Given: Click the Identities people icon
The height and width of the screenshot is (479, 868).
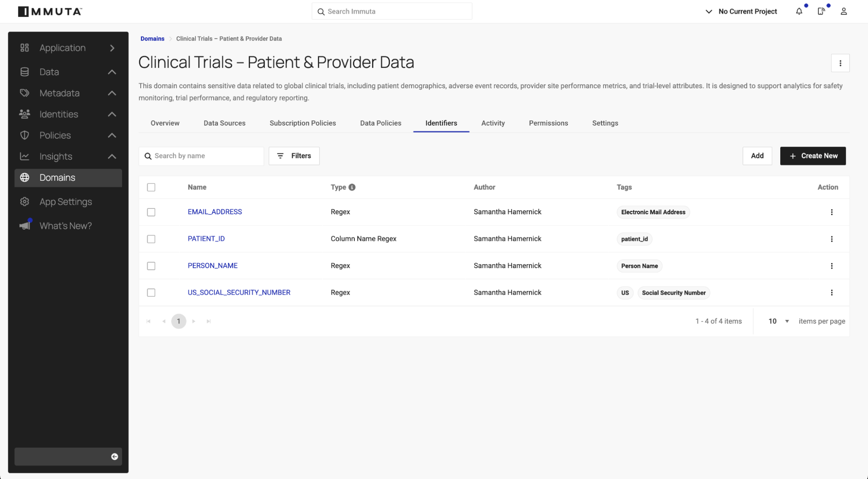Looking at the screenshot, I should (25, 114).
